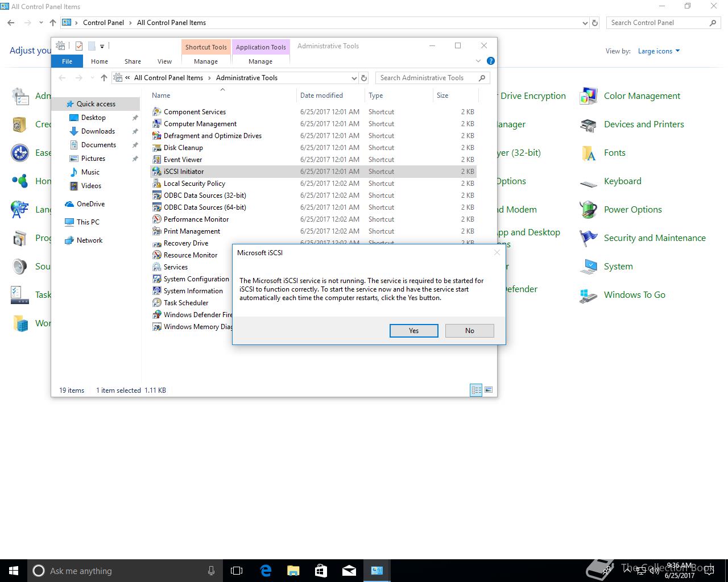The image size is (728, 582).
Task: Select Quick access in navigation pane
Action: tap(96, 104)
